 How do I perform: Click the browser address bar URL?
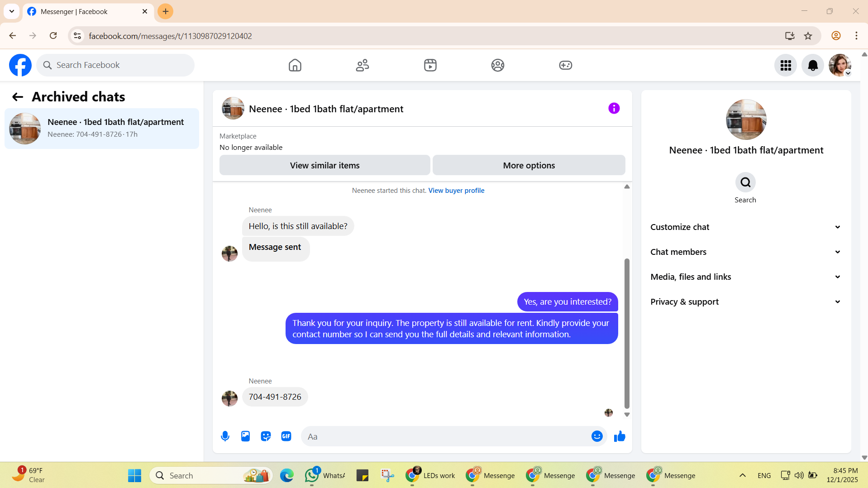[x=170, y=36]
